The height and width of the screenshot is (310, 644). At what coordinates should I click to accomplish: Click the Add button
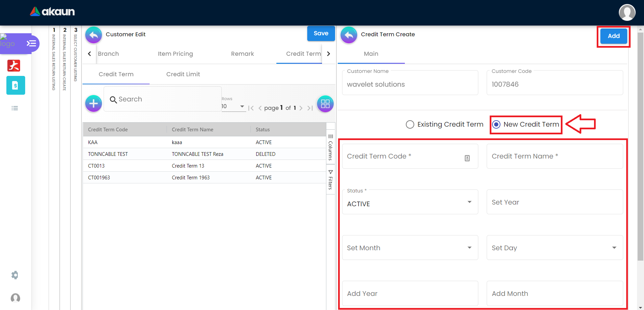click(613, 36)
